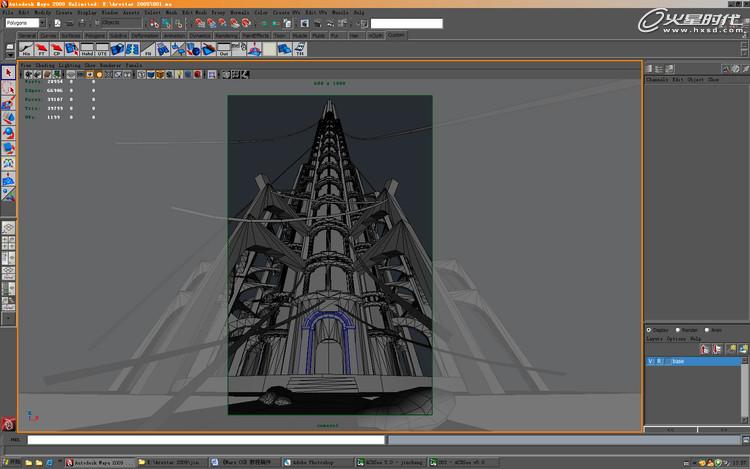This screenshot has height=469, width=750.
Task: Click the Out shelf button
Action: [x=224, y=49]
